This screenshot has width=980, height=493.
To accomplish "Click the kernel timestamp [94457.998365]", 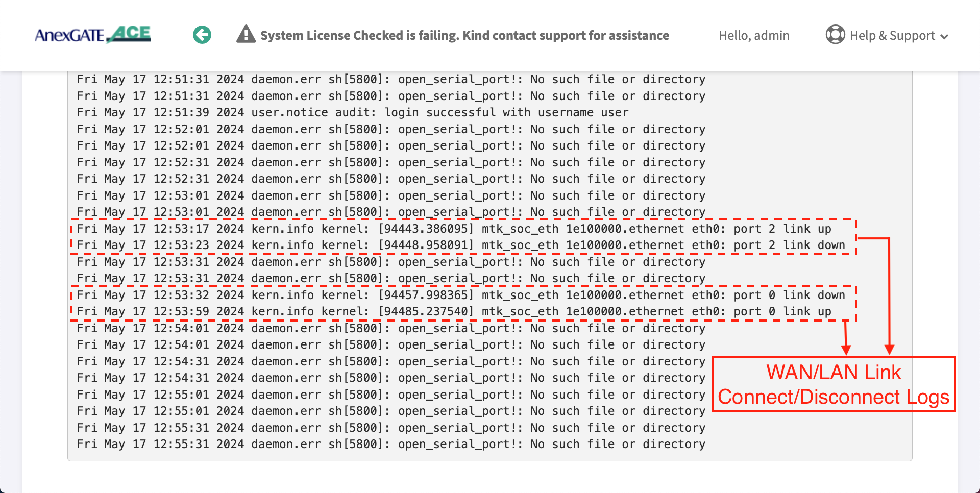I will point(426,295).
